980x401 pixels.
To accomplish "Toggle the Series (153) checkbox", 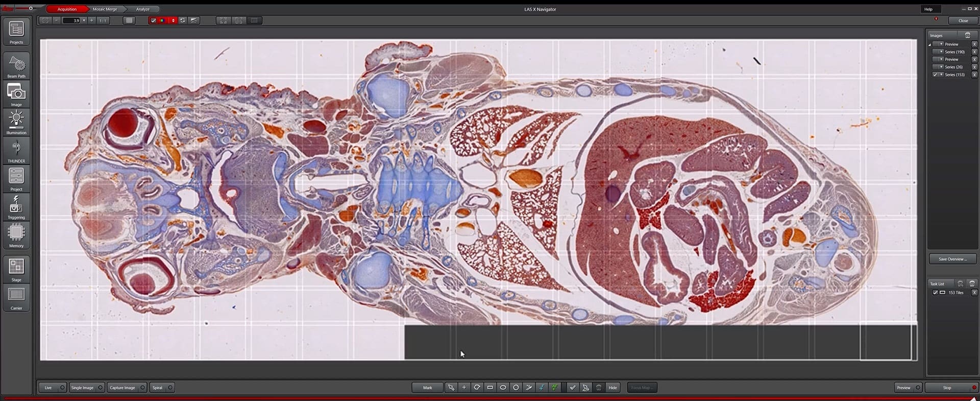I will point(935,75).
